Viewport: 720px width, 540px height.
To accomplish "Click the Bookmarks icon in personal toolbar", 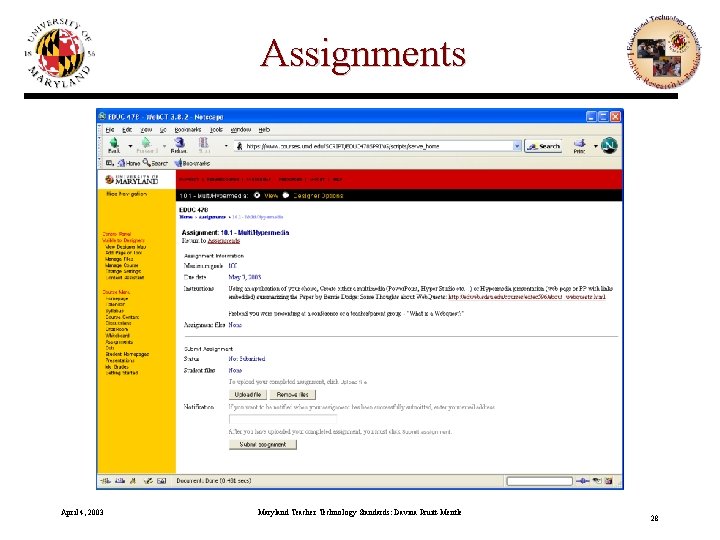I will tap(178, 163).
